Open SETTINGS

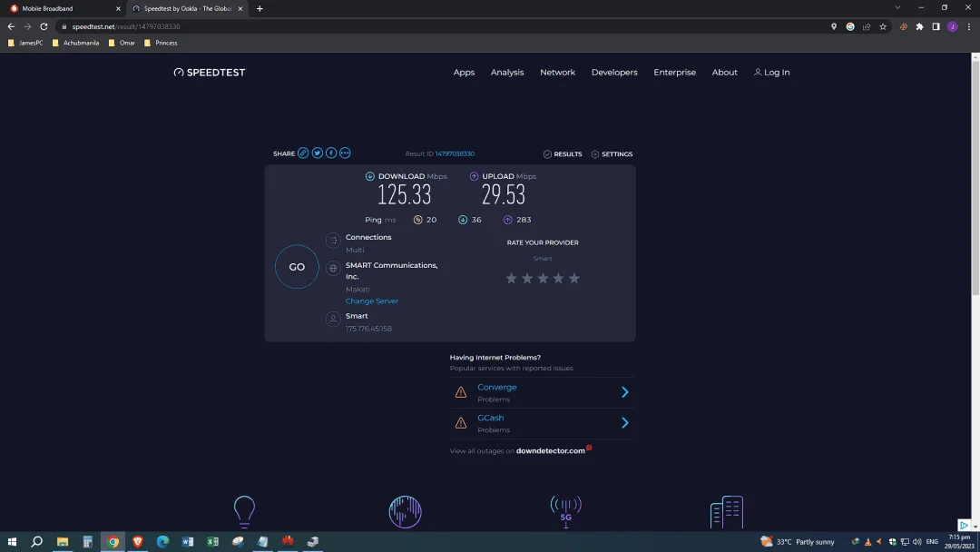612,153
